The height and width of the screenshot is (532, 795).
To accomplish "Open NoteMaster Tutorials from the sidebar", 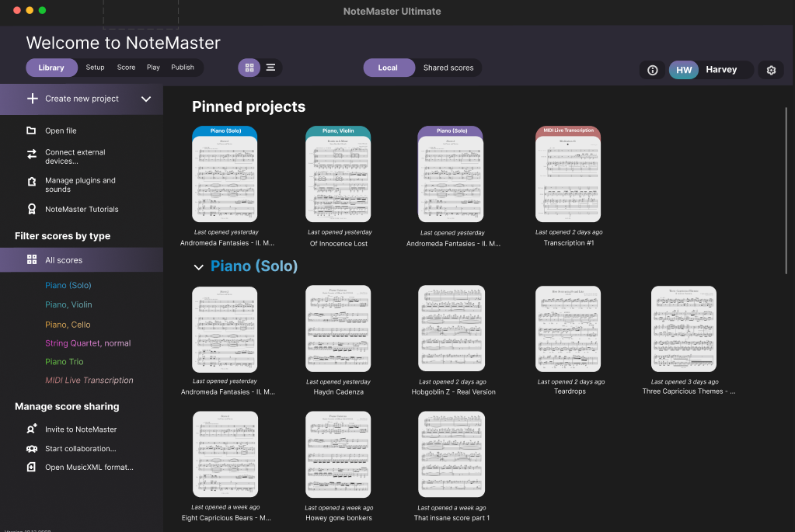I will (82, 209).
